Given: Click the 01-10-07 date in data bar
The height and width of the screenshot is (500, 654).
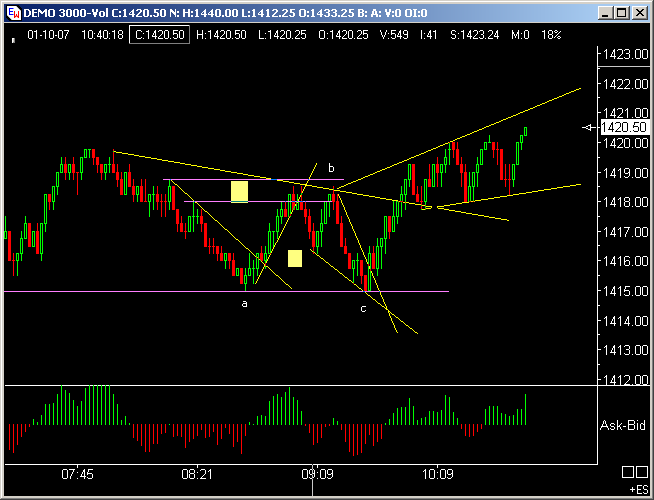Looking at the screenshot, I should 48,35.
